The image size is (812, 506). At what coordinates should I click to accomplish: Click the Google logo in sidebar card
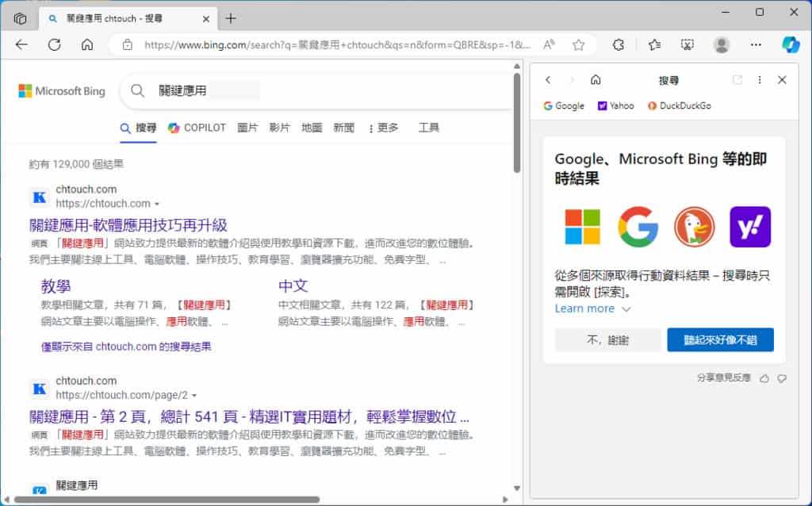pyautogui.click(x=638, y=227)
